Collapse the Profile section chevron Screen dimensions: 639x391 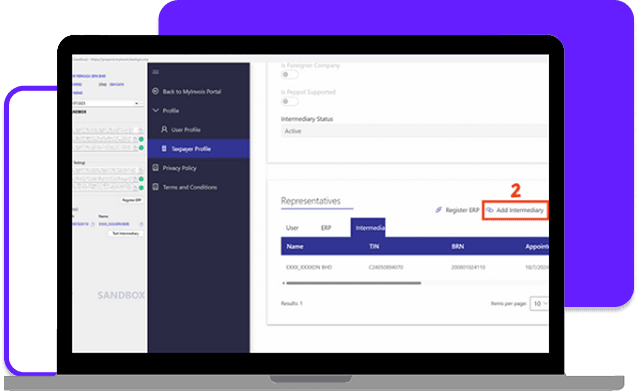click(155, 110)
